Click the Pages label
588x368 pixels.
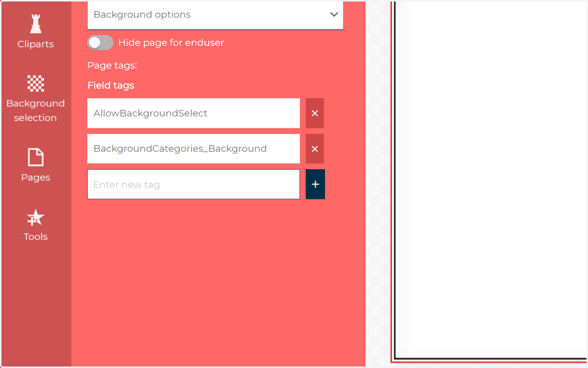click(x=36, y=178)
